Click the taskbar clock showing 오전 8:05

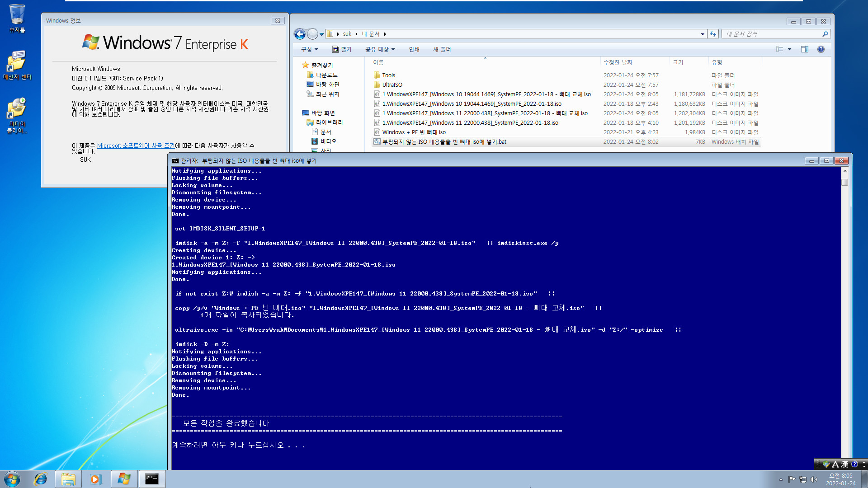click(840, 479)
